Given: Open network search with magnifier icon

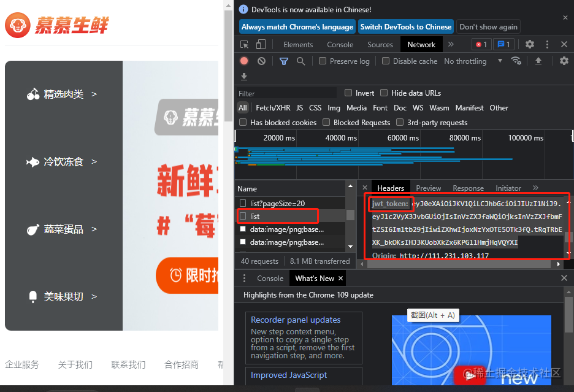Looking at the screenshot, I should tap(301, 61).
